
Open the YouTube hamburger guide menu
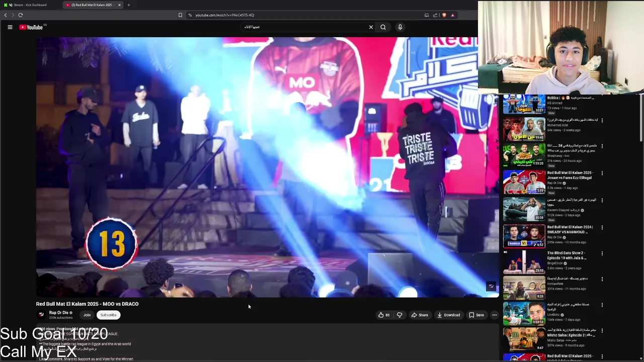pos(10,27)
